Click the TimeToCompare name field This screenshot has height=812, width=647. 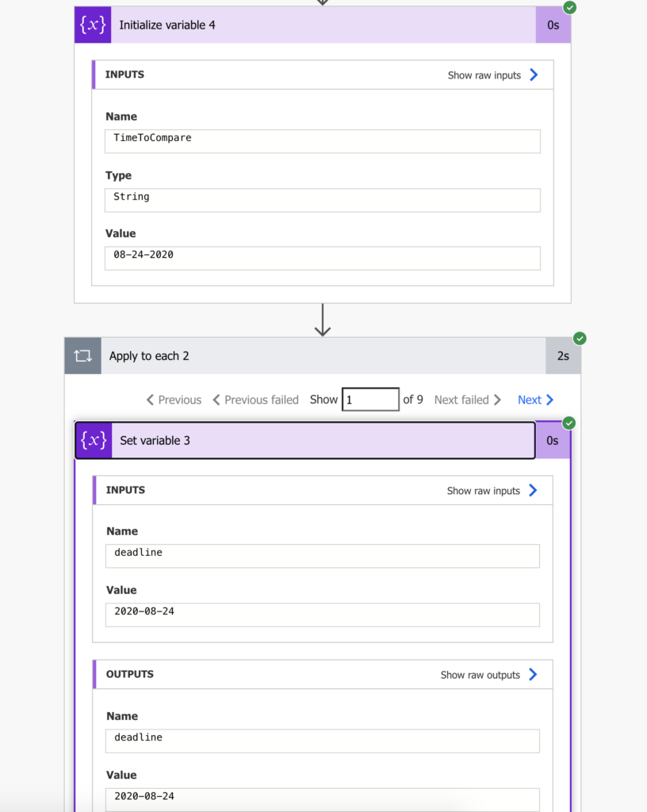click(x=323, y=141)
